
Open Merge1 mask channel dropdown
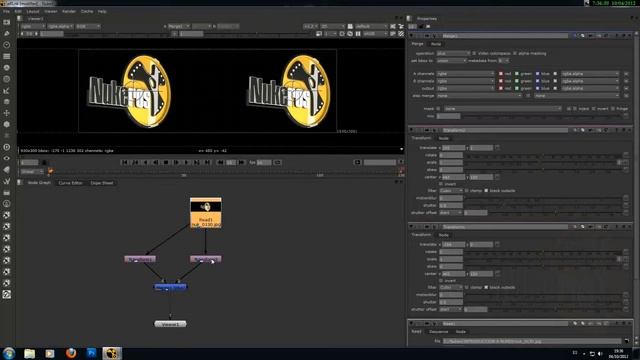503,109
